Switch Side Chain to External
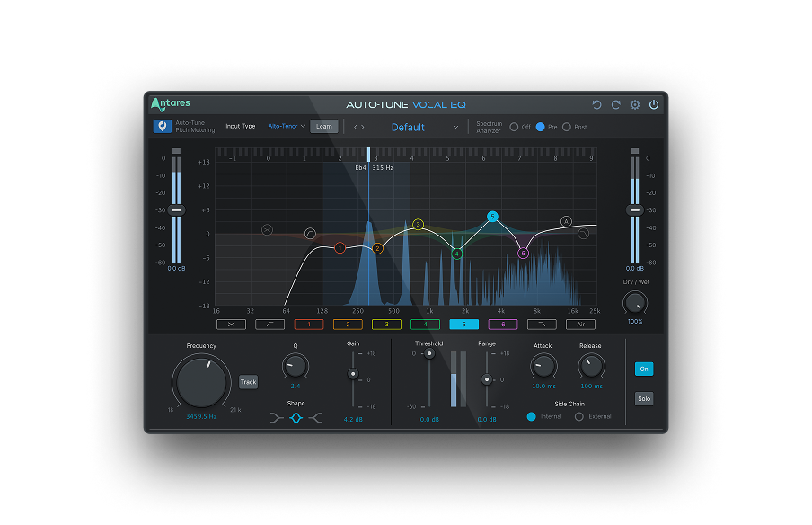This screenshot has width=812, height=525. coord(579,416)
